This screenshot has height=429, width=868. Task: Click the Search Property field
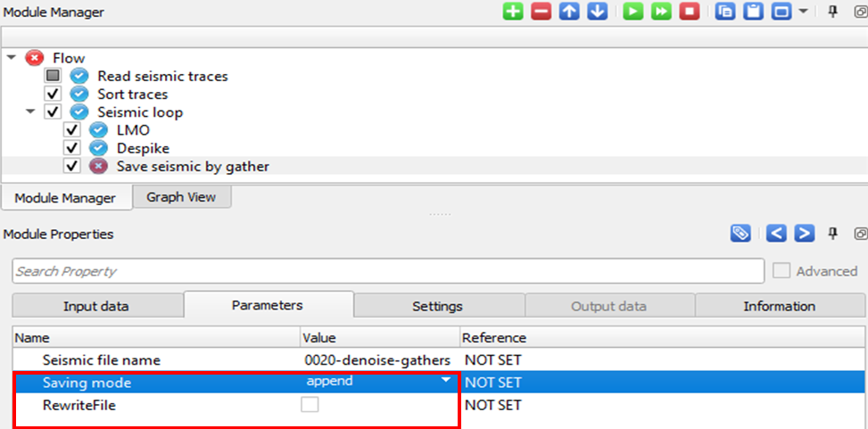click(388, 271)
